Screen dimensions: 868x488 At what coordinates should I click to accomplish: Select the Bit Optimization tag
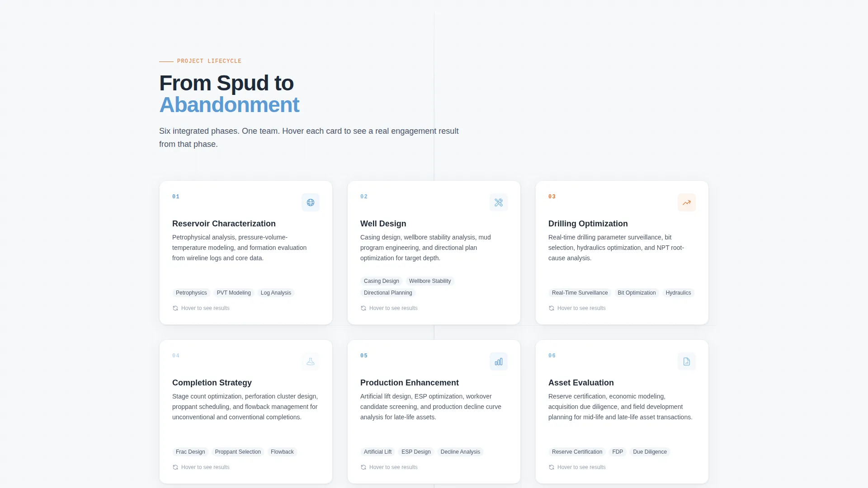(x=637, y=293)
